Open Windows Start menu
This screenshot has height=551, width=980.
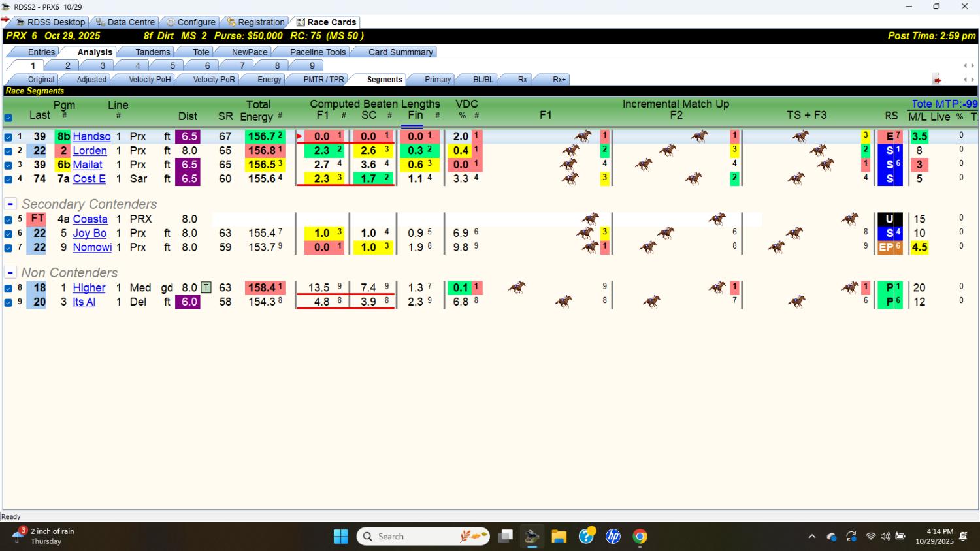click(341, 537)
